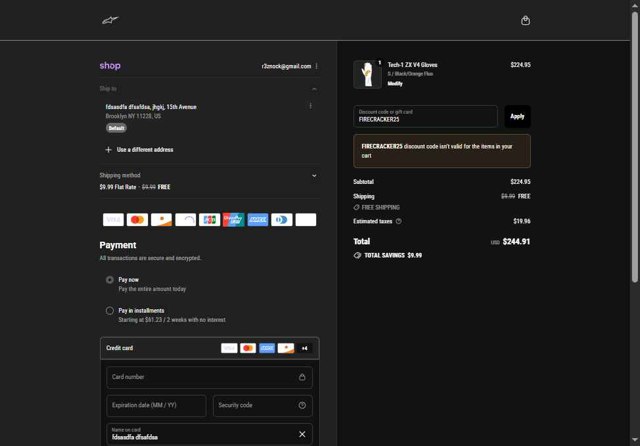Screen dimensions: 640x446
Task: Focus the Security code field
Action: [262, 406]
